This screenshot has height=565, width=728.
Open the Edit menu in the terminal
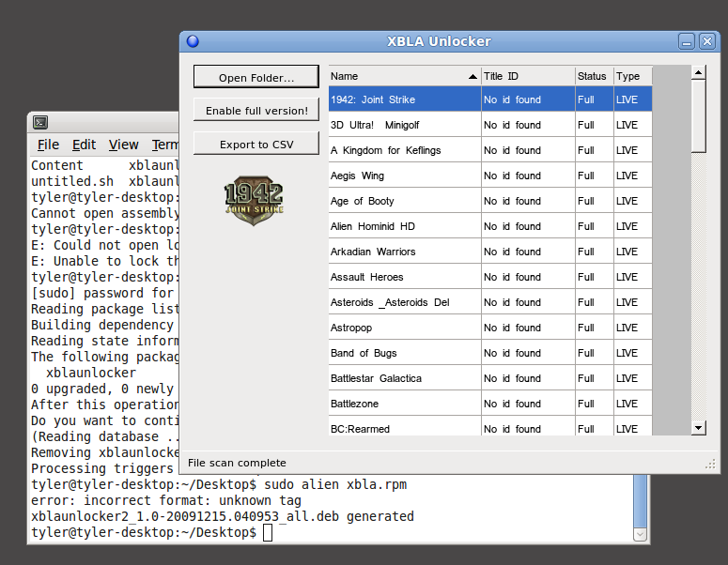pos(85,145)
